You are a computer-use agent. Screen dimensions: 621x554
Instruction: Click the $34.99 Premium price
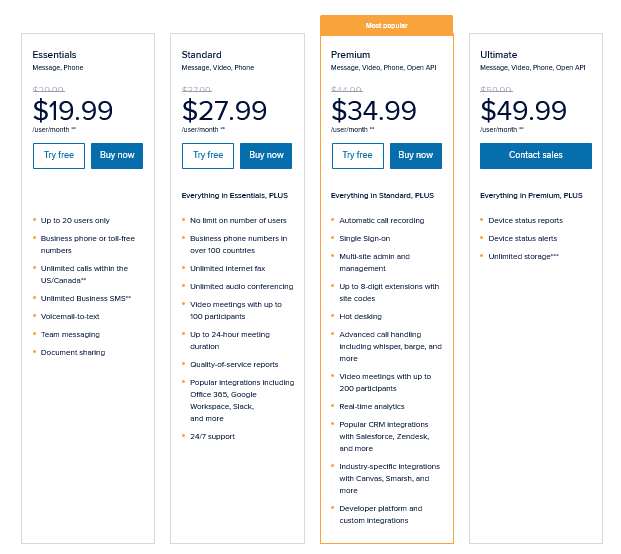click(x=374, y=110)
